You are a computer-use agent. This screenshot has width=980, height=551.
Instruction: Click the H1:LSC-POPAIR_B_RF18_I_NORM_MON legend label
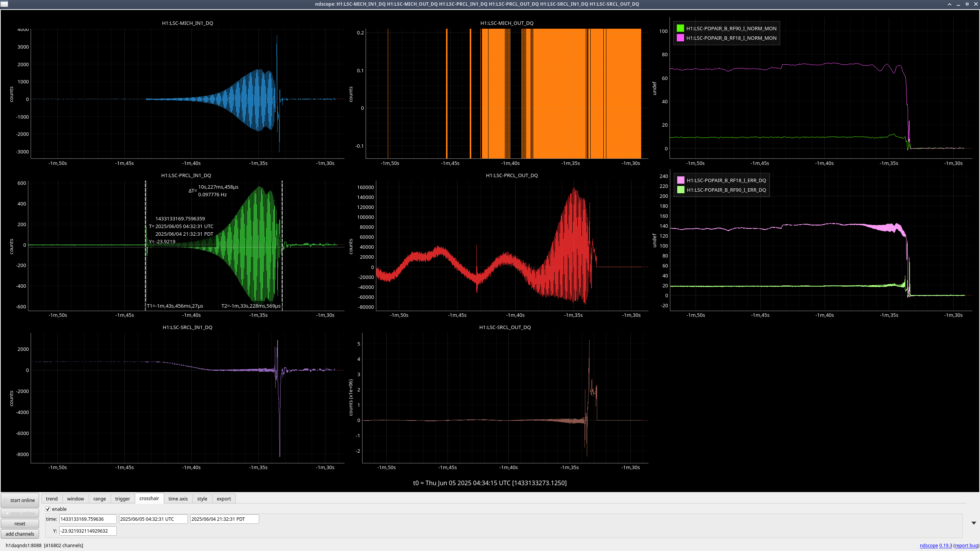[731, 38]
